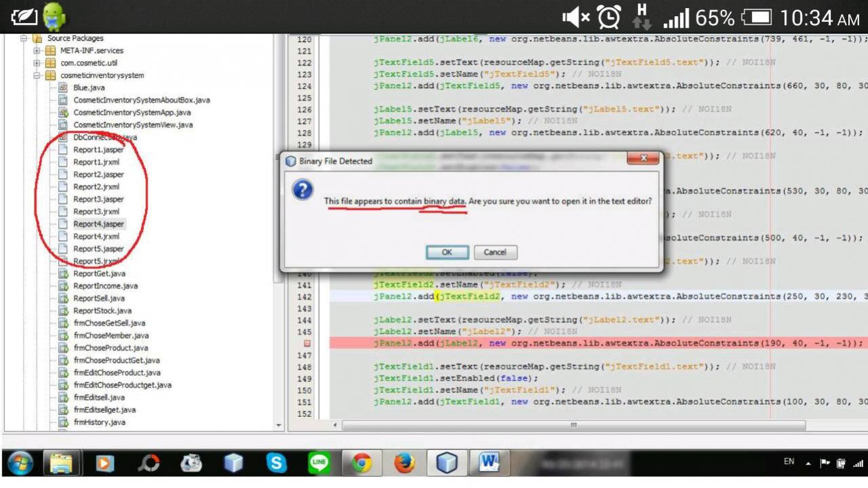Click the blue cube icon left of Skype
Image resolution: width=868 pixels, height=488 pixels.
[233, 463]
